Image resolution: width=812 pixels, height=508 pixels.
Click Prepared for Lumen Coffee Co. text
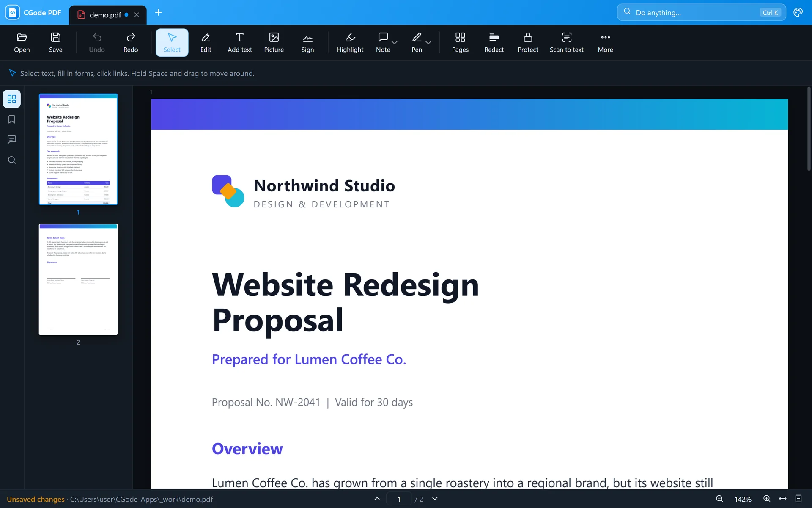(309, 359)
